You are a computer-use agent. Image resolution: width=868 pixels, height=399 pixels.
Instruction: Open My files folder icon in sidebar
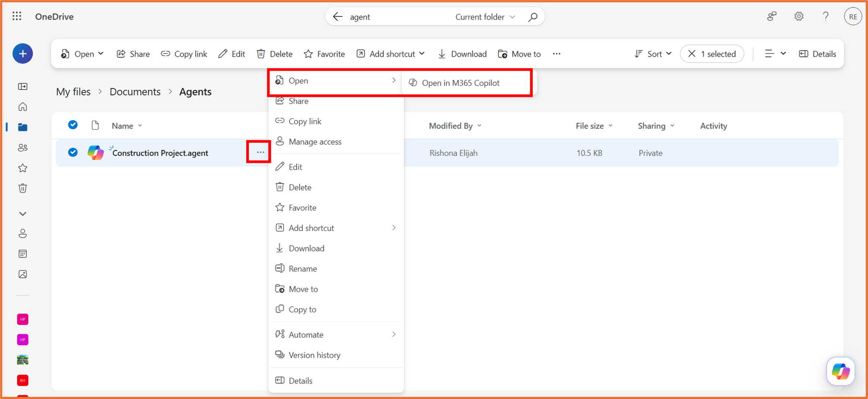point(23,127)
